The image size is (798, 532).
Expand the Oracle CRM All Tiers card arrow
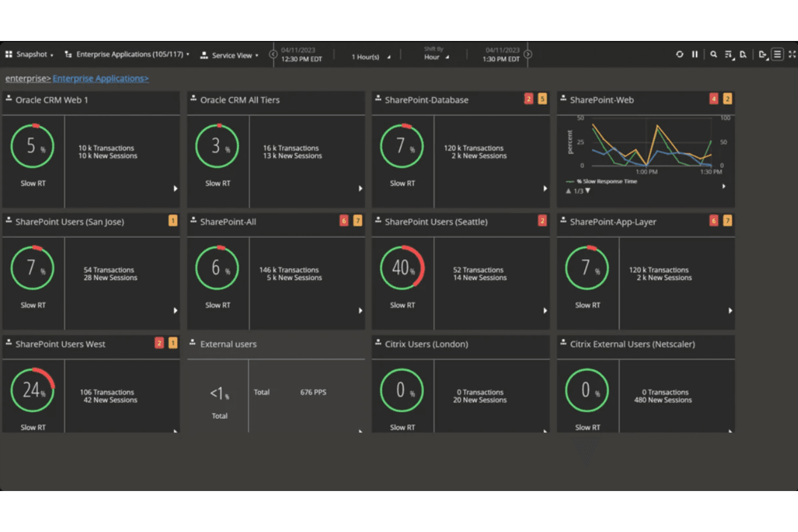click(x=360, y=189)
